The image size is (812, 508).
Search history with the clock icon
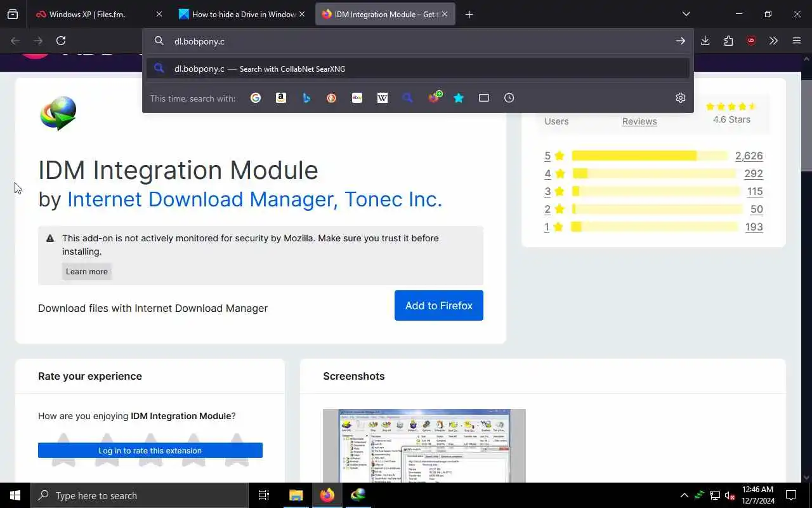click(509, 98)
